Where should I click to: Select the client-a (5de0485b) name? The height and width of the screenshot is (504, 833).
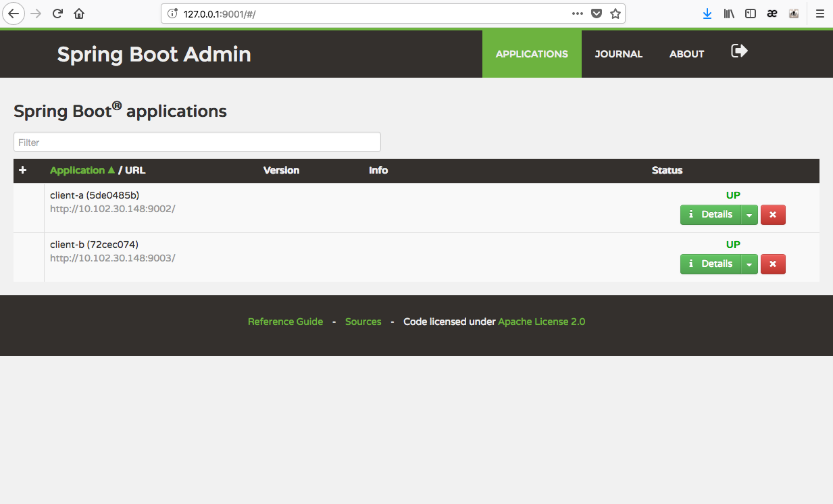[x=95, y=195]
